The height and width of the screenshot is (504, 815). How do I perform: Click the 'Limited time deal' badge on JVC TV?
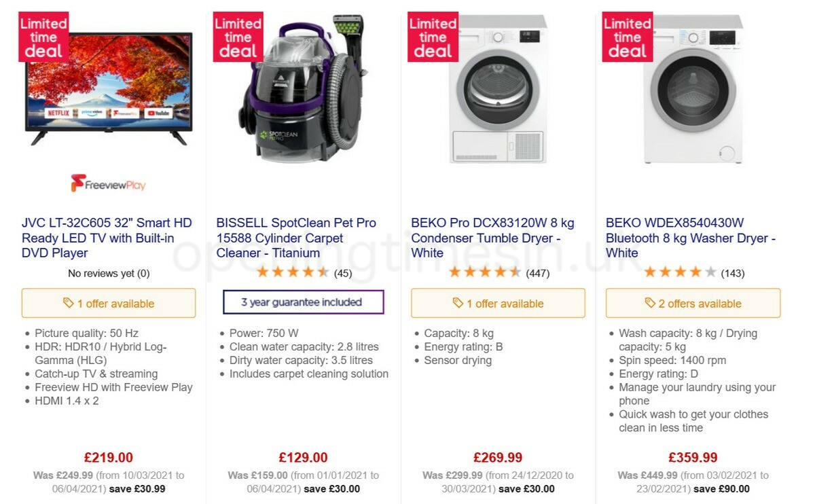coord(43,36)
